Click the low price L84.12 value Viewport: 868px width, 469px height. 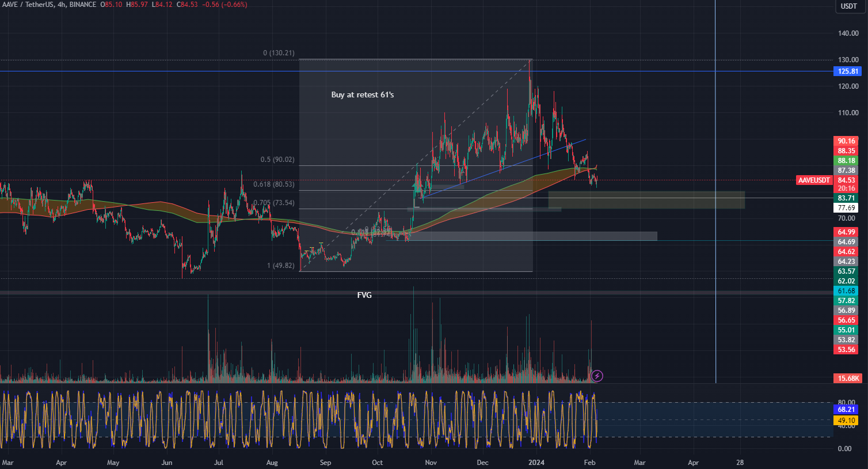pyautogui.click(x=163, y=5)
